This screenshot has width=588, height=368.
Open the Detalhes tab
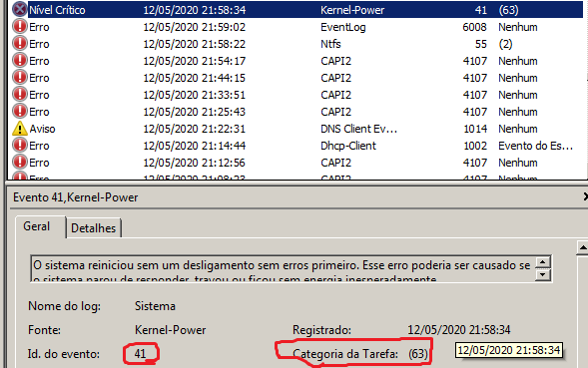[94, 227]
